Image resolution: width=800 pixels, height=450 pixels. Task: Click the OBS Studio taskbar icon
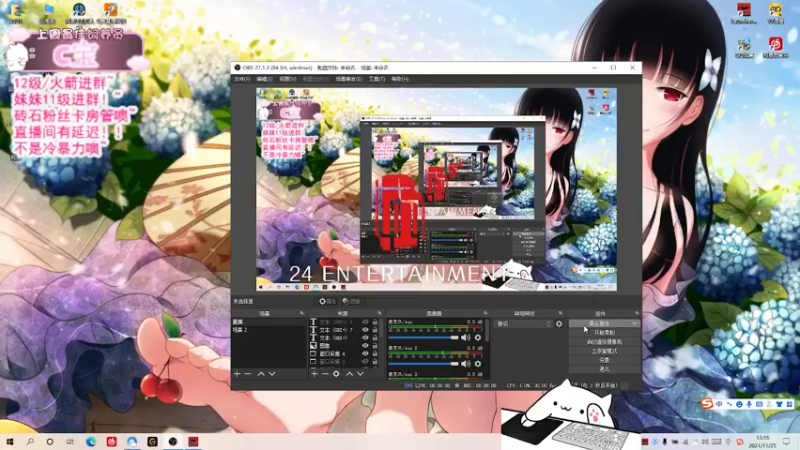pos(173,441)
